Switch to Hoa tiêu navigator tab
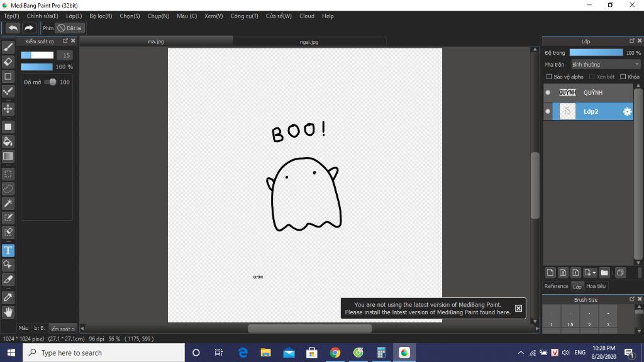The image size is (644, 362). click(596, 286)
